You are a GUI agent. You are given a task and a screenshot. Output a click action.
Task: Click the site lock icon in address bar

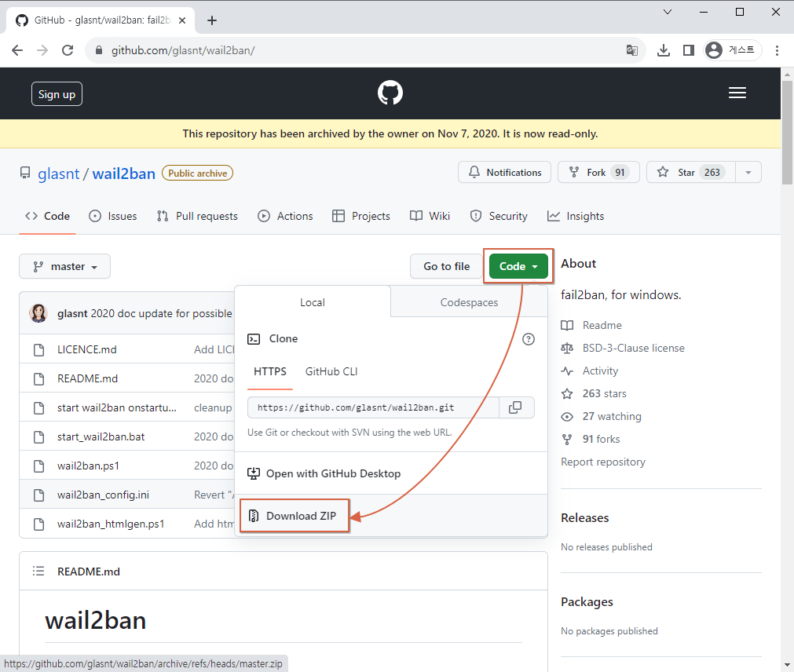pos(99,50)
